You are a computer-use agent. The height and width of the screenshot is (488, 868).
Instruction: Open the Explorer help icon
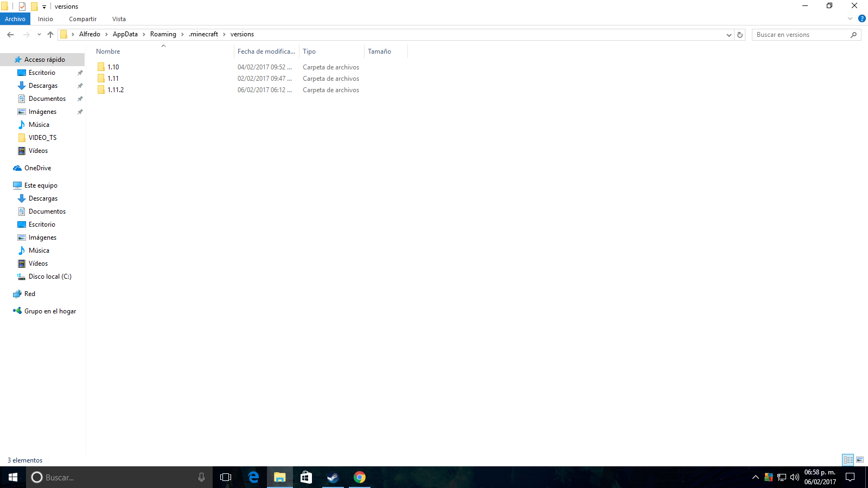[861, 18]
